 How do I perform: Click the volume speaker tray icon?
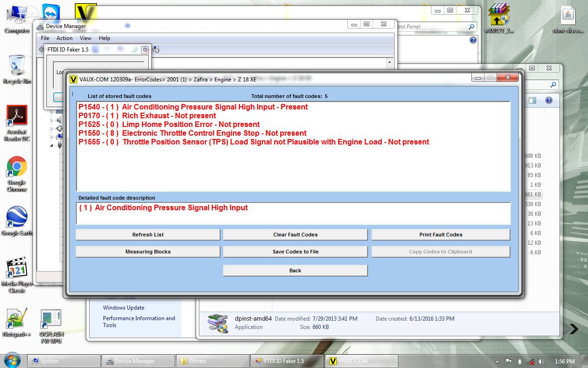542,361
